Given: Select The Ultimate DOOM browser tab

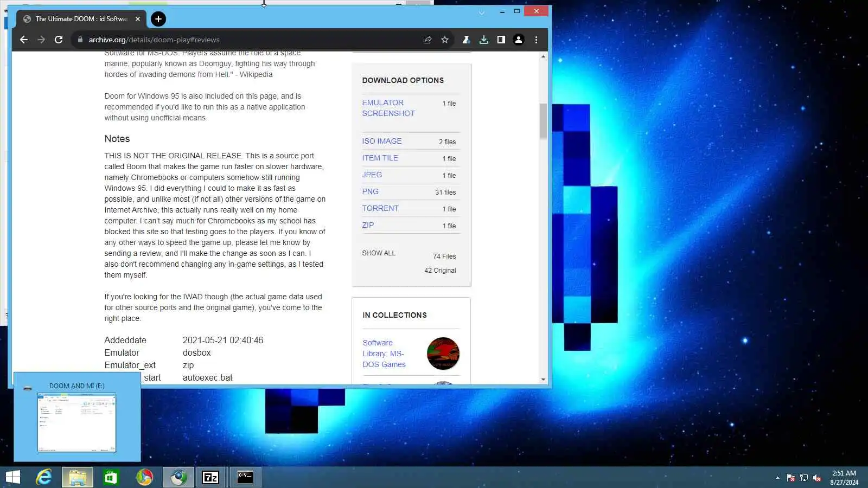Looking at the screenshot, I should pyautogui.click(x=81, y=19).
